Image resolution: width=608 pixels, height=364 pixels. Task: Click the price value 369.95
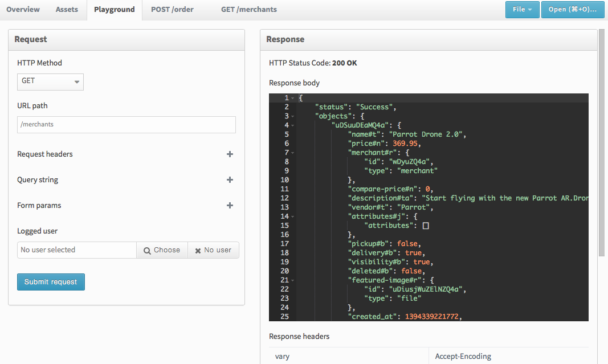(x=405, y=144)
